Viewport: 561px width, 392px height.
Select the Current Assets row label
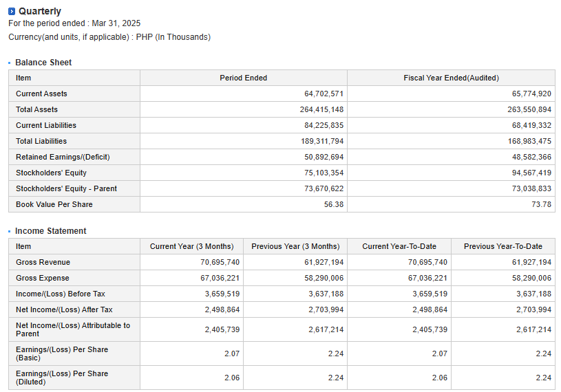tap(41, 94)
